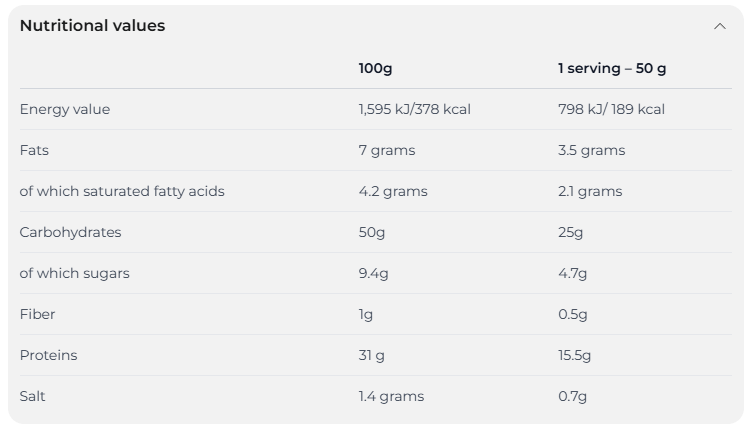Click the Carbohydrates row label
The height and width of the screenshot is (429, 752).
(x=70, y=232)
